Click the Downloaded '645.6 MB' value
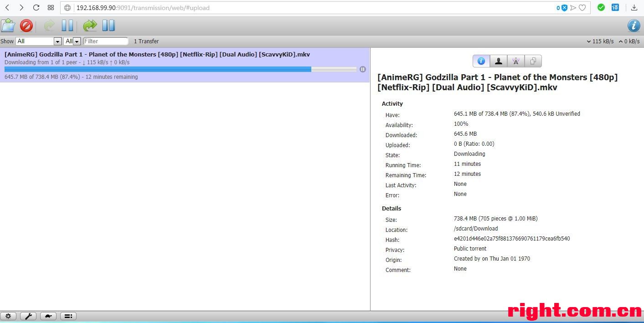This screenshot has height=323, width=644. pos(465,134)
